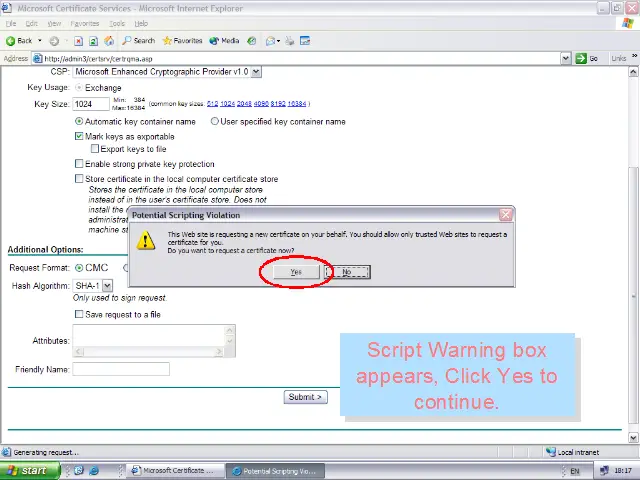Click the Mail icon in the toolbar
Screen dimensions: 640x480
tap(270, 41)
